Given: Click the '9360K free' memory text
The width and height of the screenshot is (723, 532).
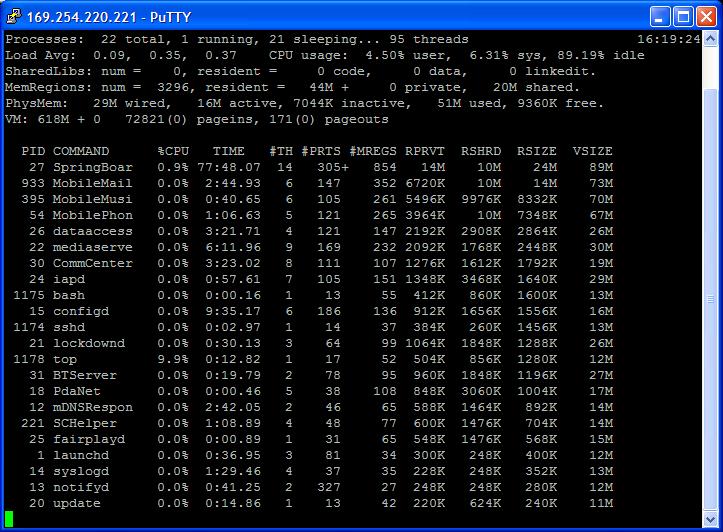Looking at the screenshot, I should tap(557, 103).
